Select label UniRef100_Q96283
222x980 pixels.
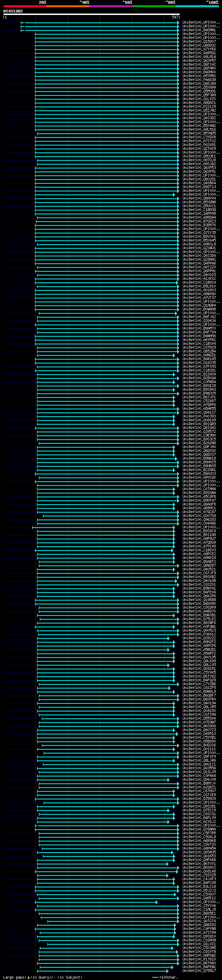coord(199,519)
